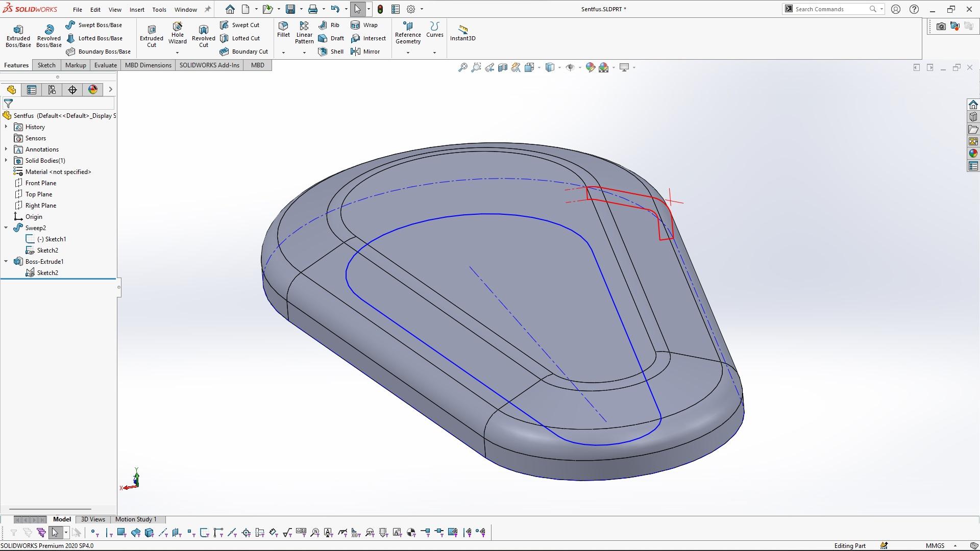Select the Motion Study 1 tab

pos(136,519)
